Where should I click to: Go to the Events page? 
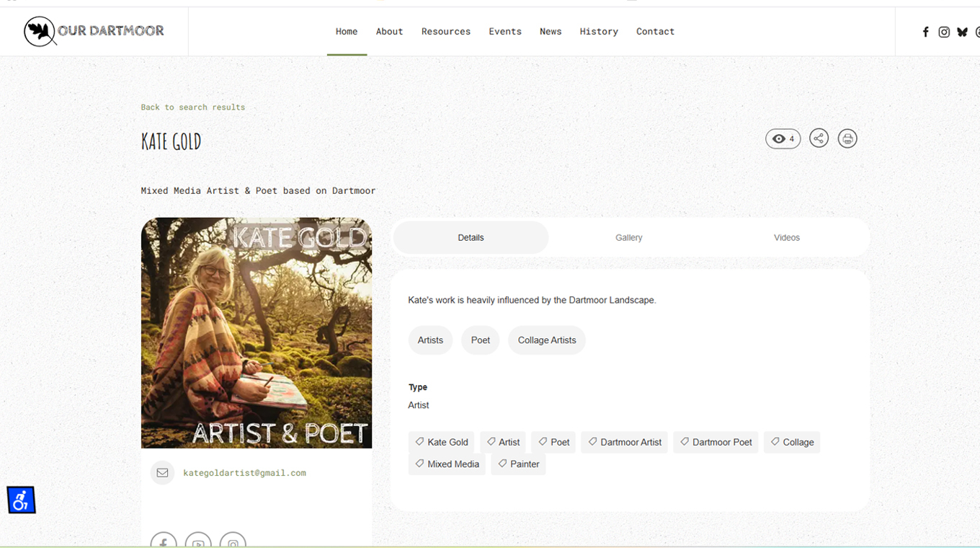504,32
